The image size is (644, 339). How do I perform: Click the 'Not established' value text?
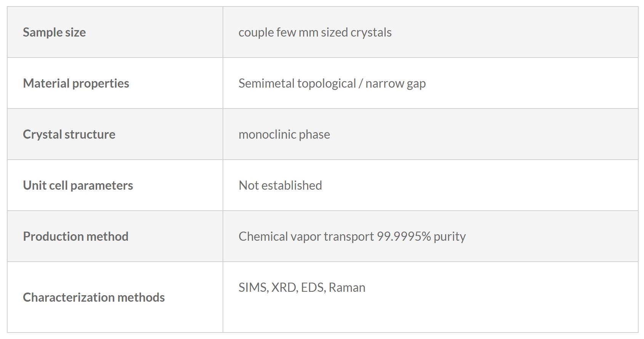click(280, 185)
